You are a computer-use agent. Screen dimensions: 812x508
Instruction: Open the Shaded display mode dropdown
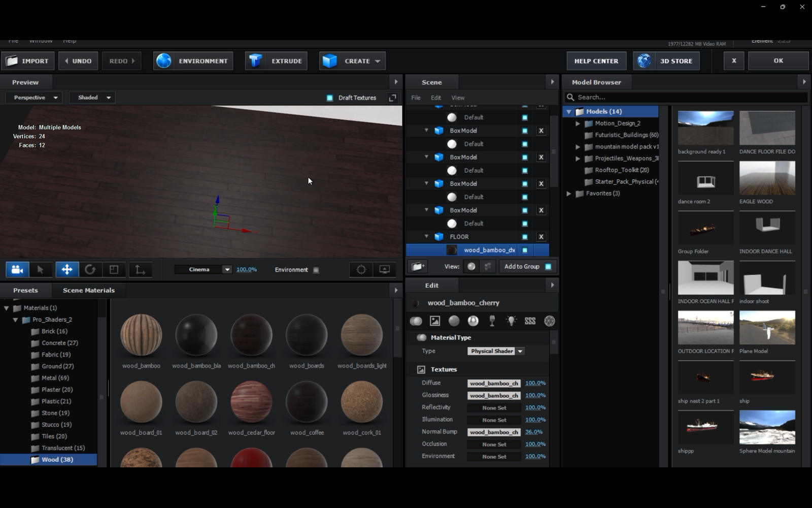[93, 98]
